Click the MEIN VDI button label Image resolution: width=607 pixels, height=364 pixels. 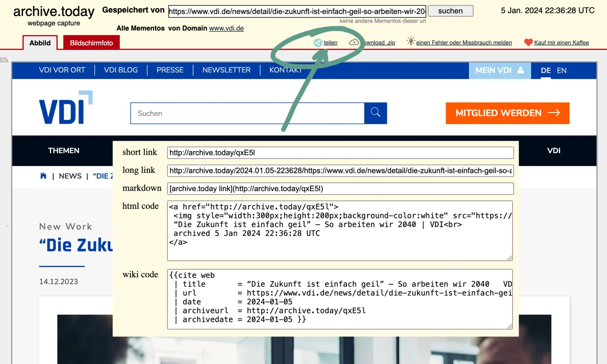494,70
